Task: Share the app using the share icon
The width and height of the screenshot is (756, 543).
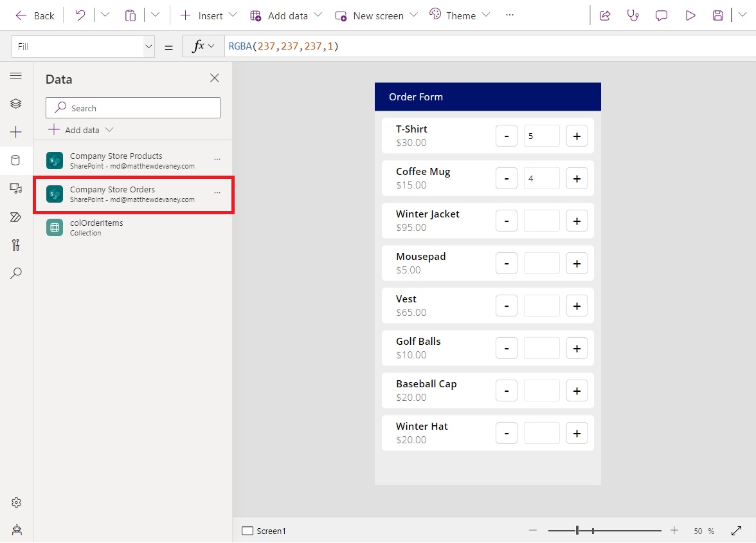Action: coord(605,15)
